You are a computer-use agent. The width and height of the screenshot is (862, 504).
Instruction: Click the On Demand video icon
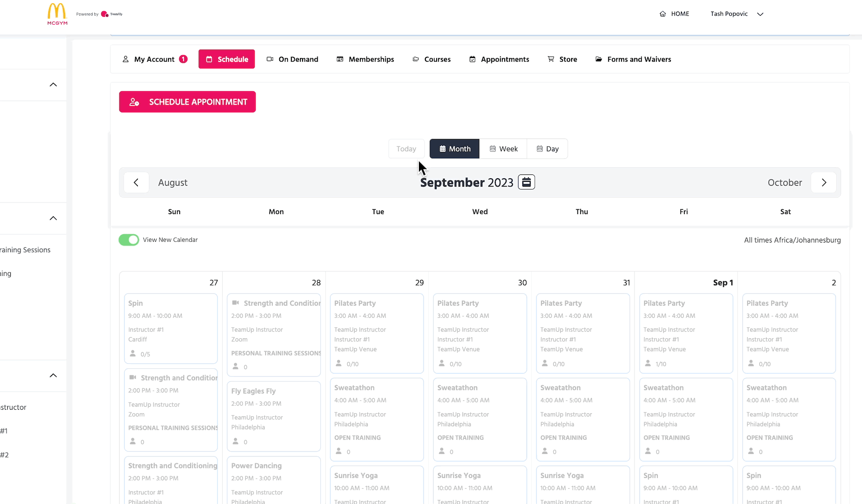[270, 59]
